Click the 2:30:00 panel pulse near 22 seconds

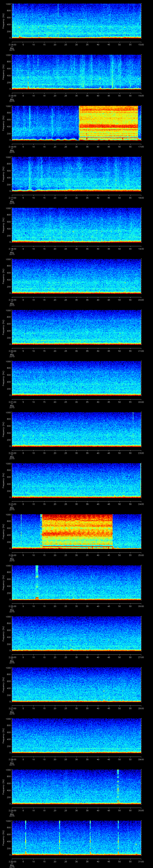coord(59,837)
